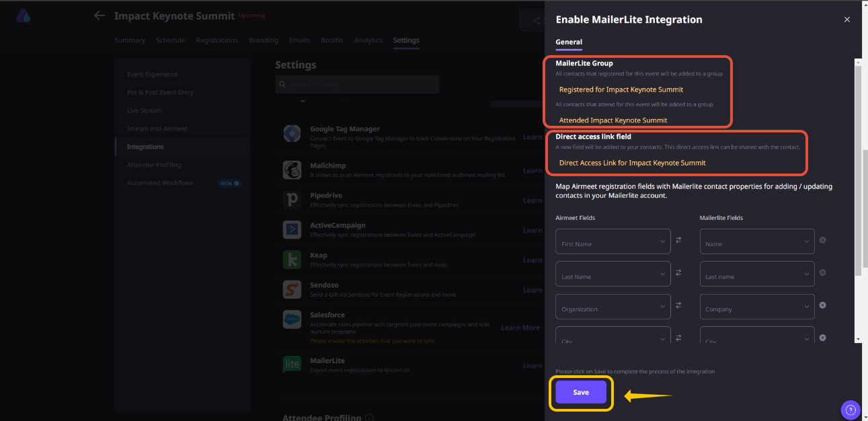Click the ActiveCampaign integration title

pos(338,225)
